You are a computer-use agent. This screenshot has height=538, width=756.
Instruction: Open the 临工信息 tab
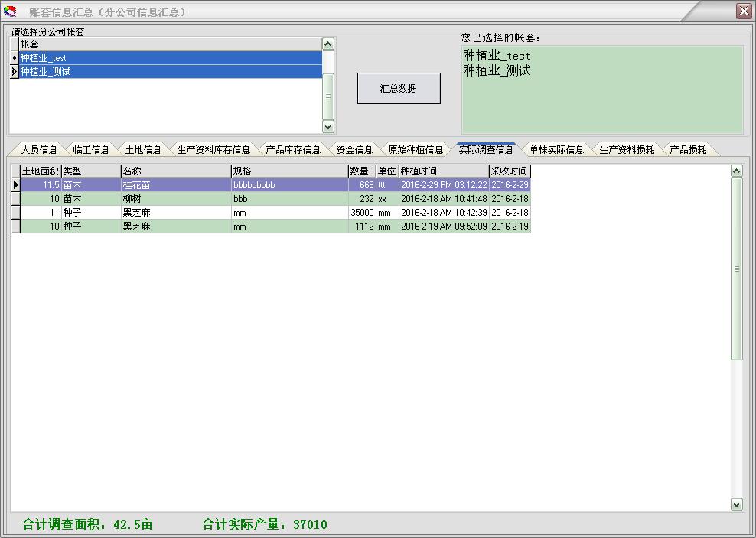pyautogui.click(x=91, y=150)
